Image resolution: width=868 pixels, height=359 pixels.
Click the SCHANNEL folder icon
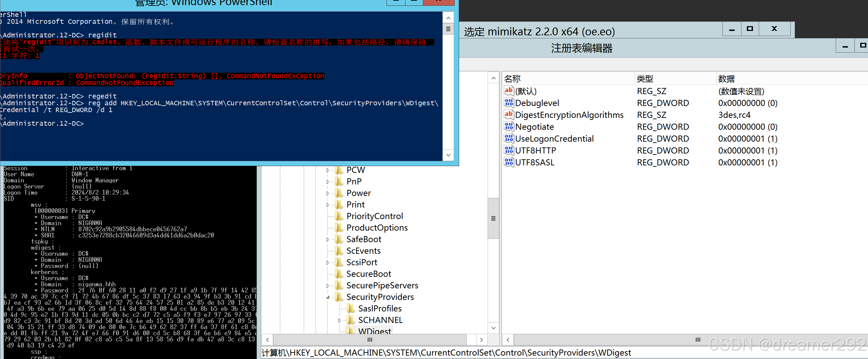tap(351, 320)
